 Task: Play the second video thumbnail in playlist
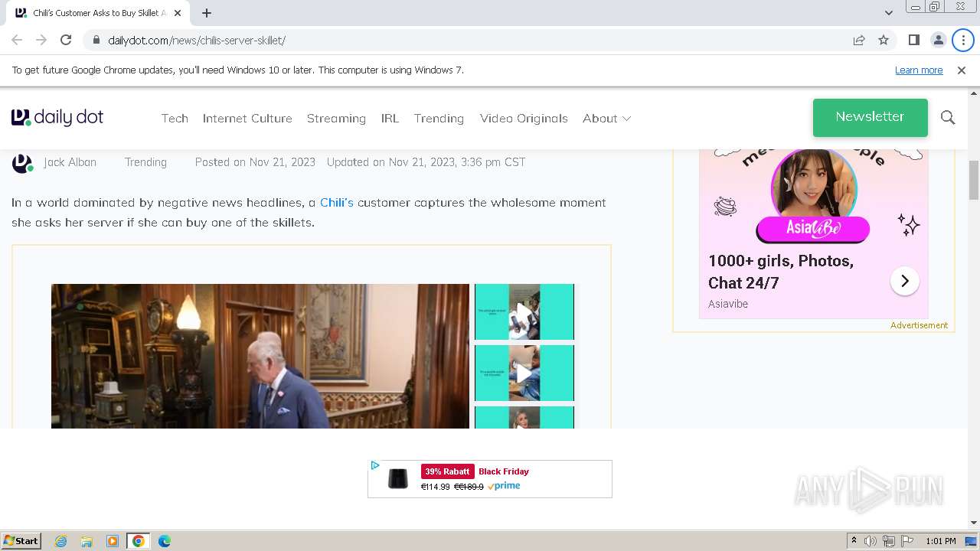[x=524, y=373]
